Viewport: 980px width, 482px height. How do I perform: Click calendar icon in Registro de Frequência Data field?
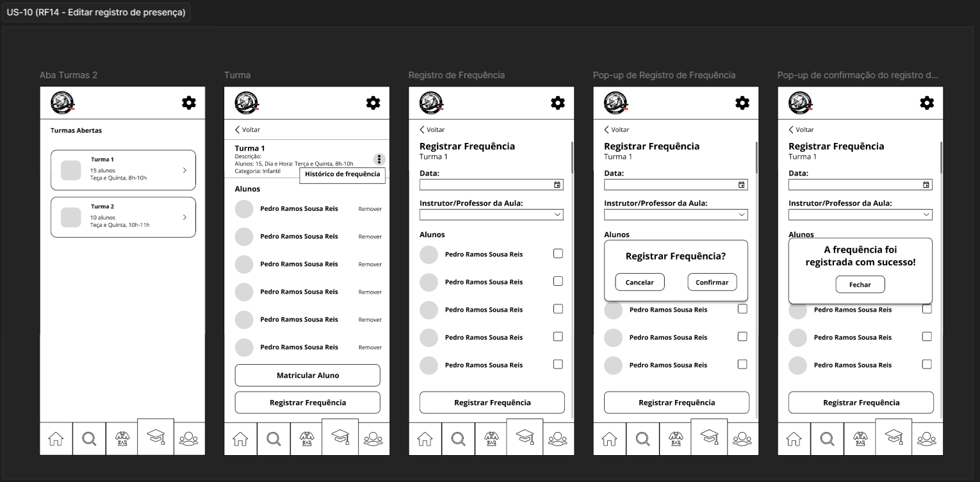[x=557, y=185]
